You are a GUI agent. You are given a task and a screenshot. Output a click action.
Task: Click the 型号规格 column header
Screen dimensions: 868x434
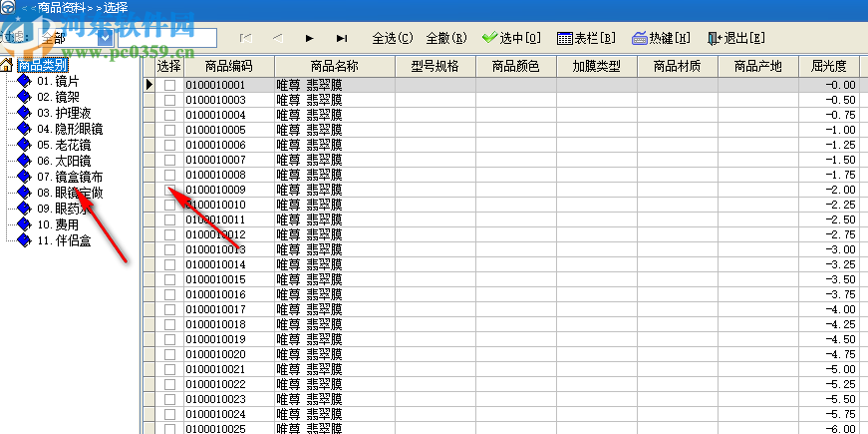435,67
